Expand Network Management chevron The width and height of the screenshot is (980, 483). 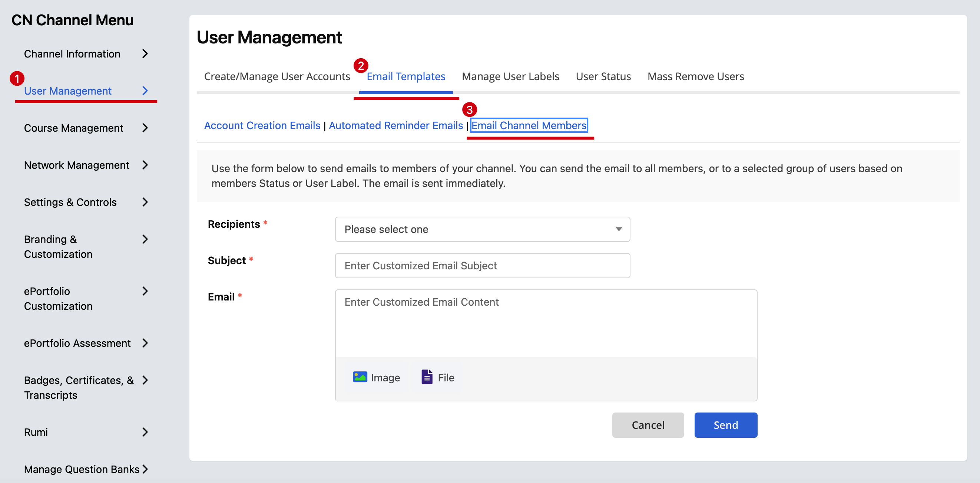click(145, 165)
